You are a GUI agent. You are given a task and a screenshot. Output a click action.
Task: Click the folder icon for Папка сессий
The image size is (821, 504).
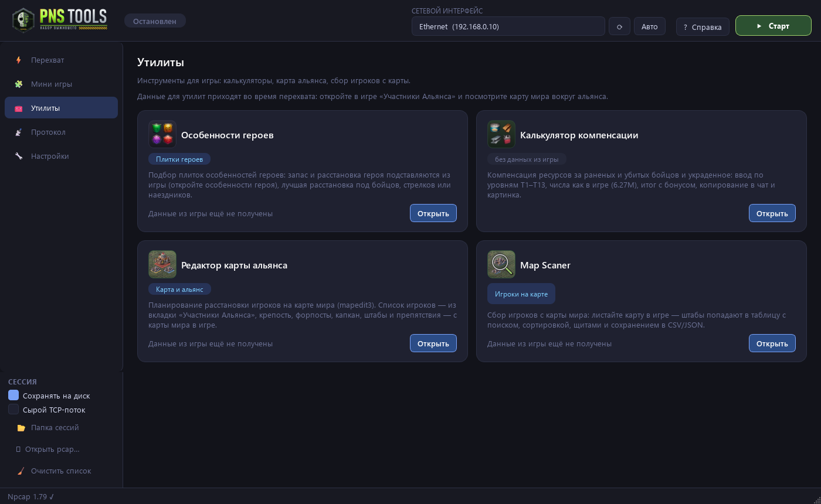coord(21,428)
